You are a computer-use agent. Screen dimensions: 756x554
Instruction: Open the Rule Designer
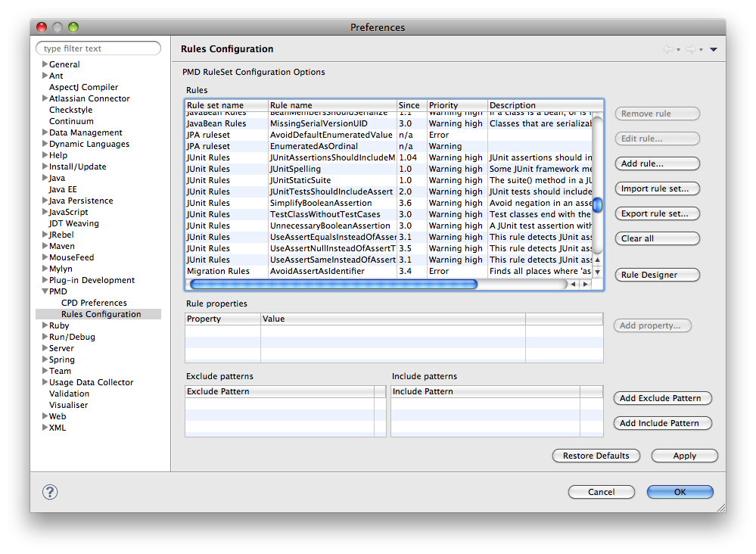click(656, 274)
